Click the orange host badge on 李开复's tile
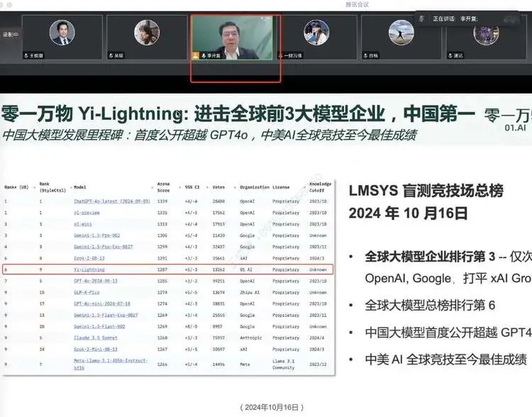The width and height of the screenshot is (532, 417). point(196,55)
